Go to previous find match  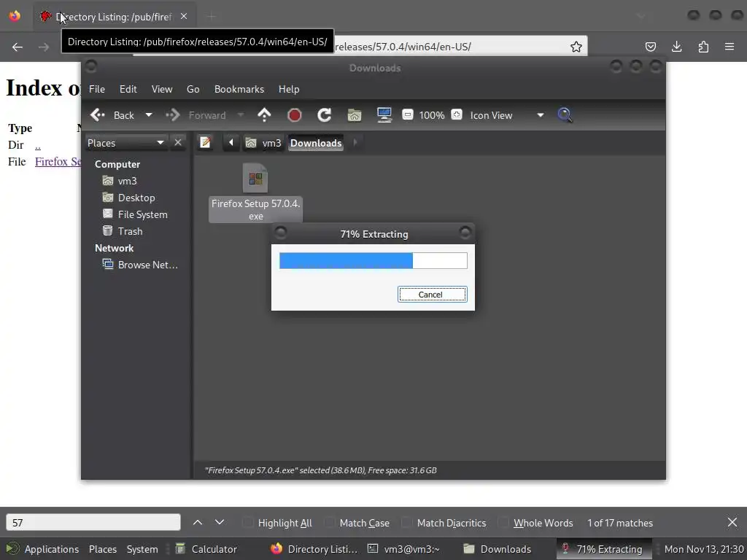pos(198,522)
